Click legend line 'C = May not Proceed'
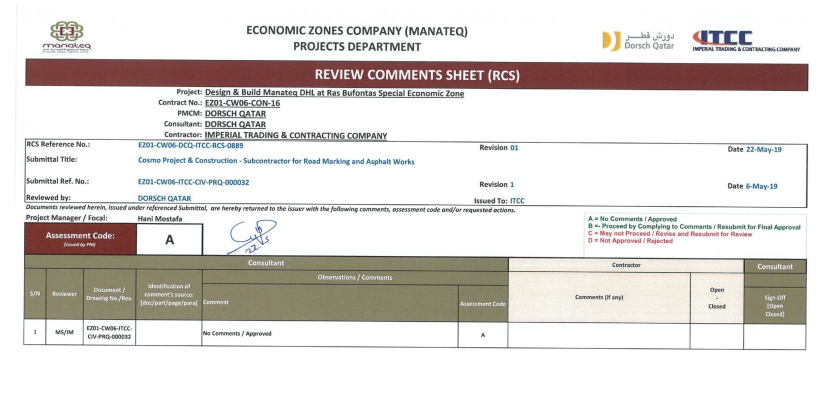The height and width of the screenshot is (414, 836). point(670,234)
